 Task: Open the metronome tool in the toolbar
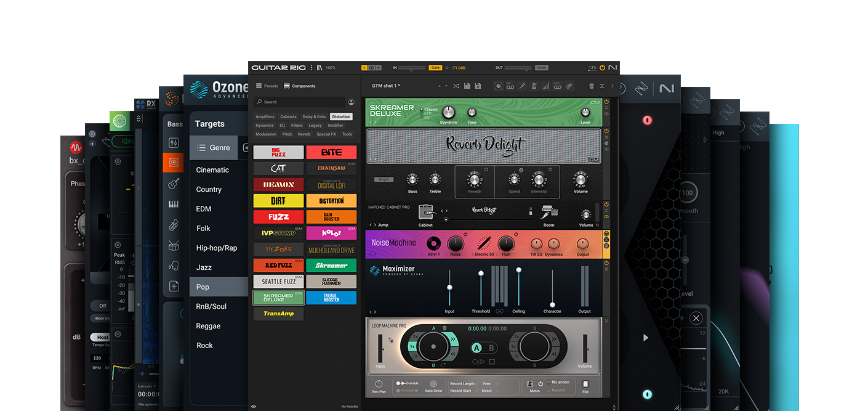click(533, 86)
